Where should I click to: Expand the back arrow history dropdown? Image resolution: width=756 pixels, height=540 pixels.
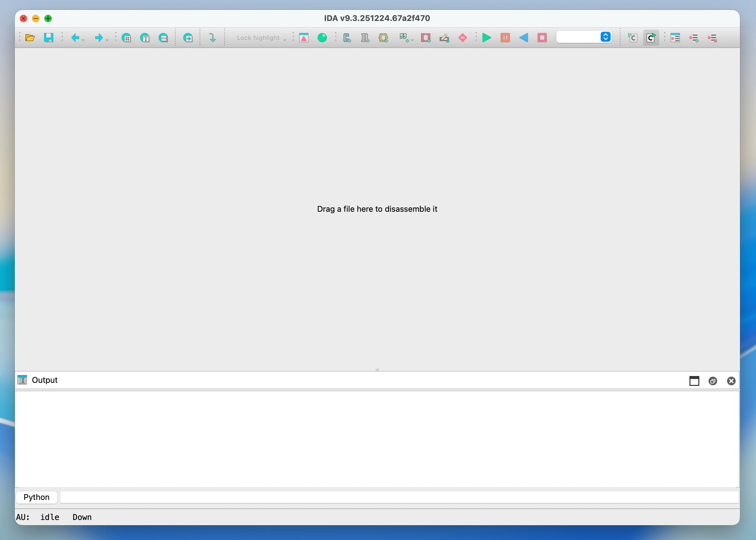83,40
